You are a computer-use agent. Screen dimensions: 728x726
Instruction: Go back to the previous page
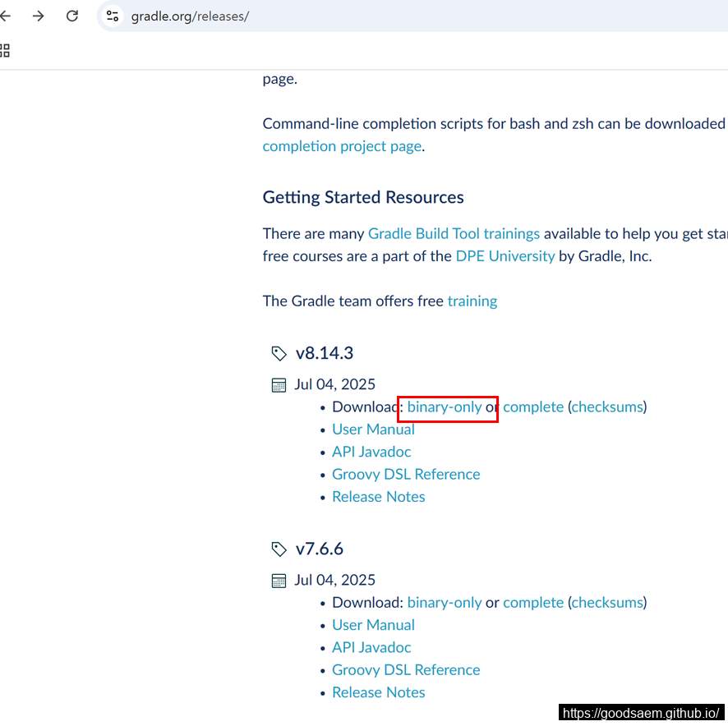point(5,16)
